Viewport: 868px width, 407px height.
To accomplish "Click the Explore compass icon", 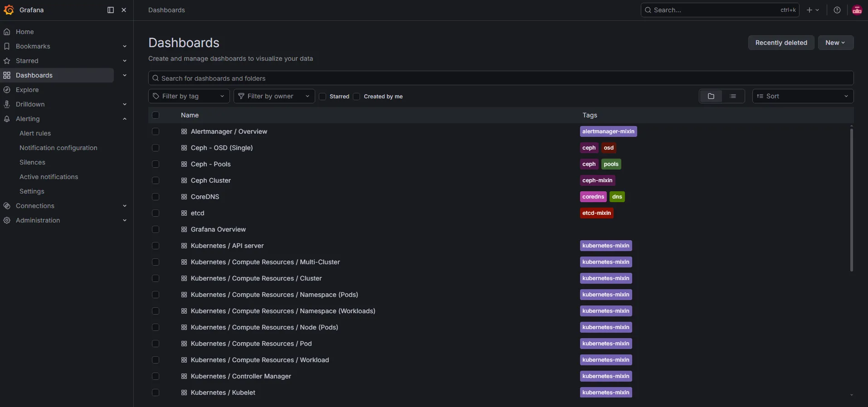I will click(7, 90).
